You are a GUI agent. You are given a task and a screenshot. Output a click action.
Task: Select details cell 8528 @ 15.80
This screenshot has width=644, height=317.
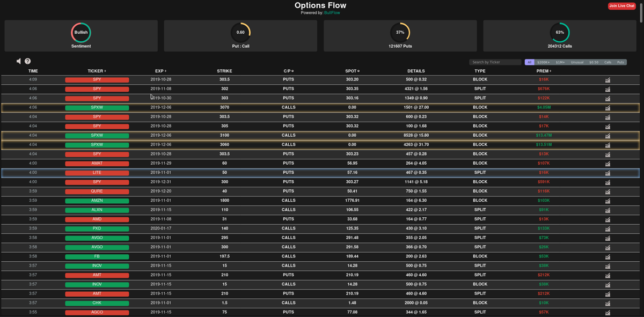[x=416, y=136]
